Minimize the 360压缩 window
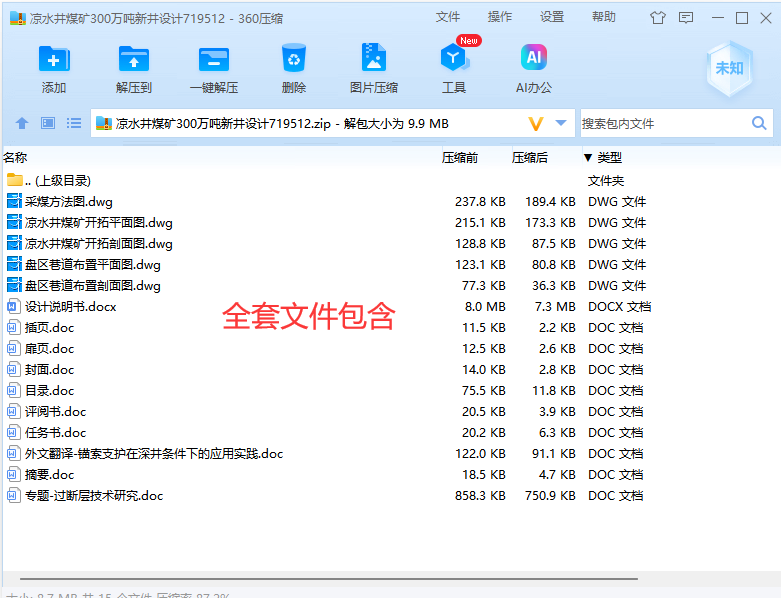The height and width of the screenshot is (598, 781). [x=718, y=18]
